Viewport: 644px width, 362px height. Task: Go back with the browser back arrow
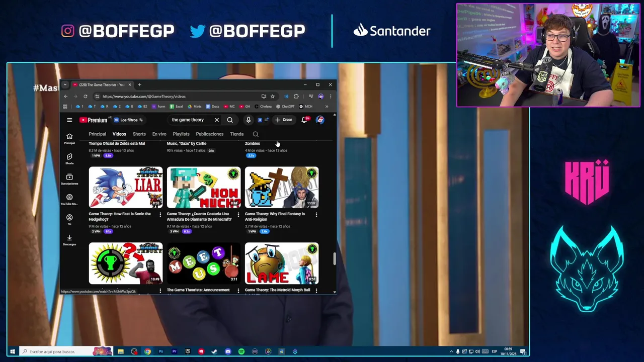(x=65, y=97)
